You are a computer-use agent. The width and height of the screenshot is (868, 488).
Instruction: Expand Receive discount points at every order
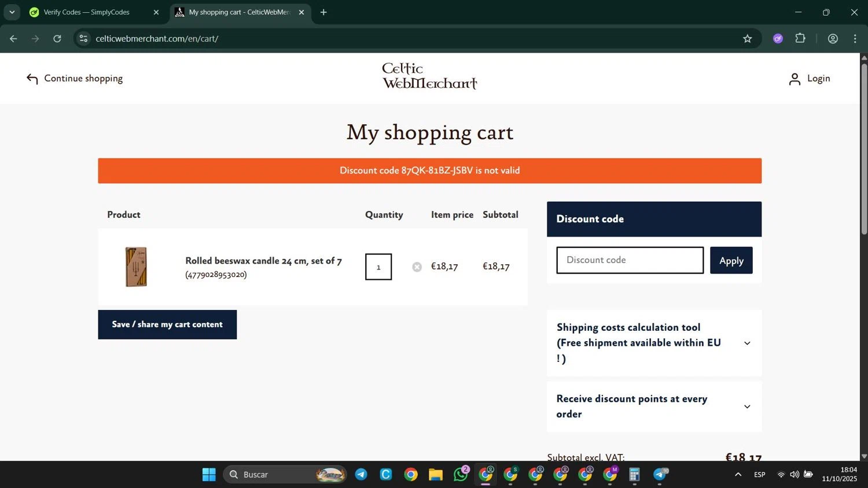click(654, 406)
